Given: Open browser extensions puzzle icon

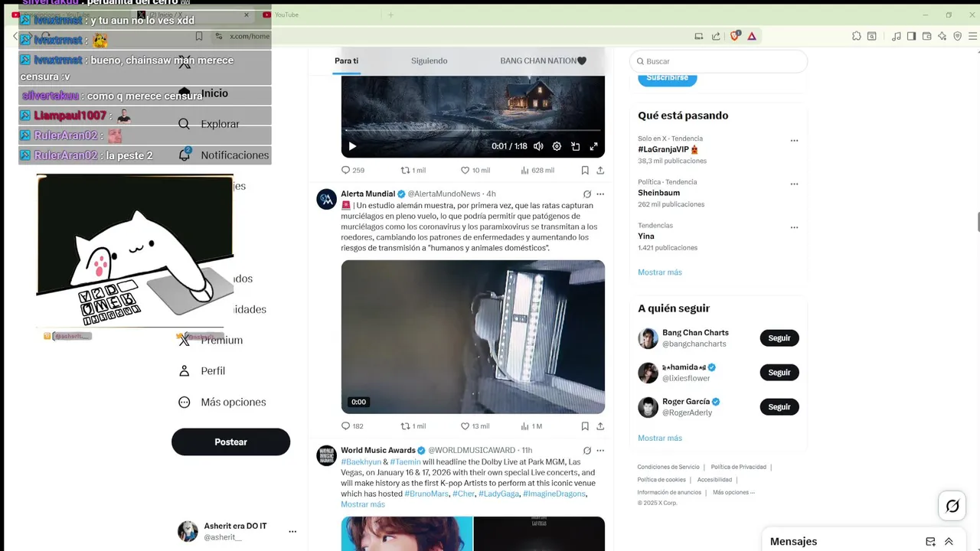Looking at the screenshot, I should pos(857,36).
